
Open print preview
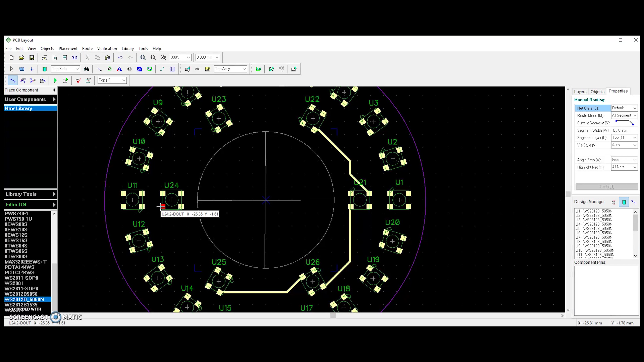pos(55,57)
